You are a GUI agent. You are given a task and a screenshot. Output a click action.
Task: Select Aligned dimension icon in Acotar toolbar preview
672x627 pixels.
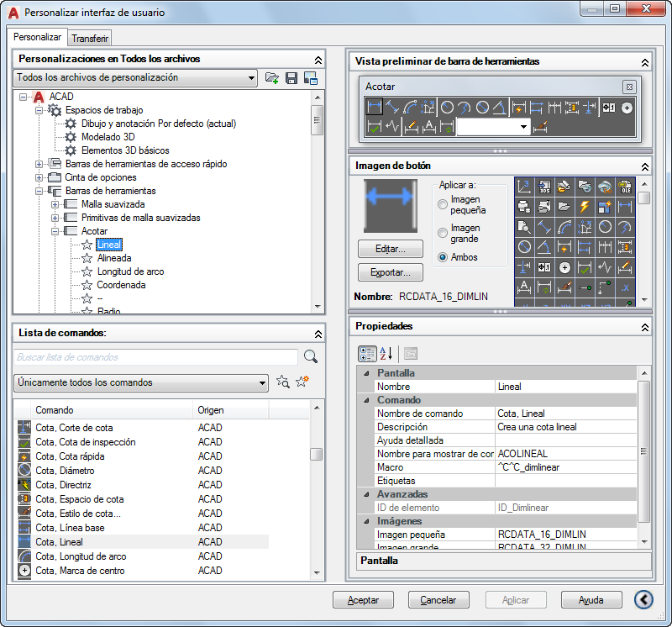(x=392, y=108)
